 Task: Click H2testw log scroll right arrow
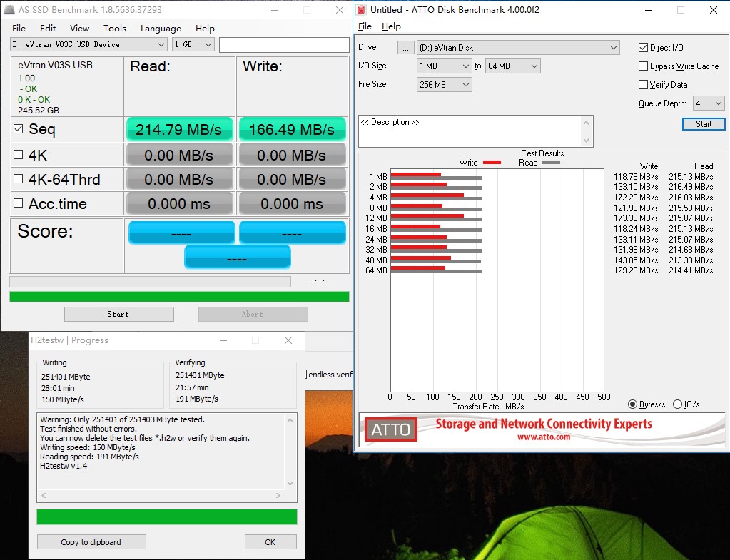278,495
